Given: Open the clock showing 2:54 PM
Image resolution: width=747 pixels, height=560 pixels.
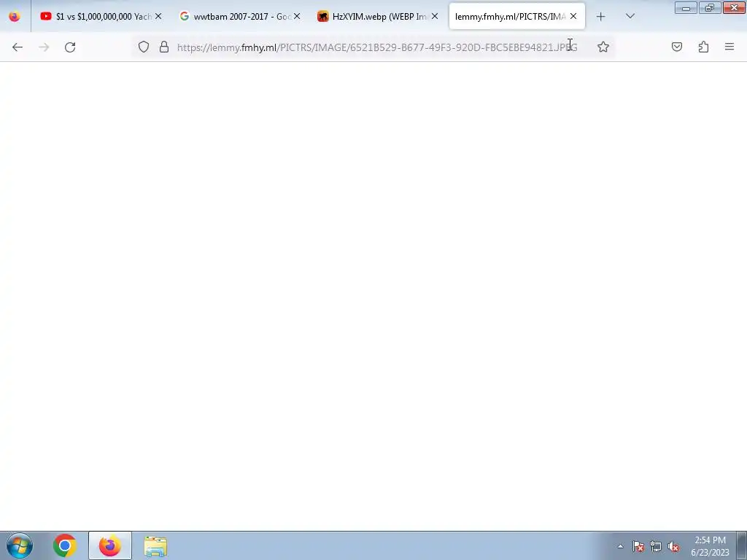Looking at the screenshot, I should [x=710, y=546].
